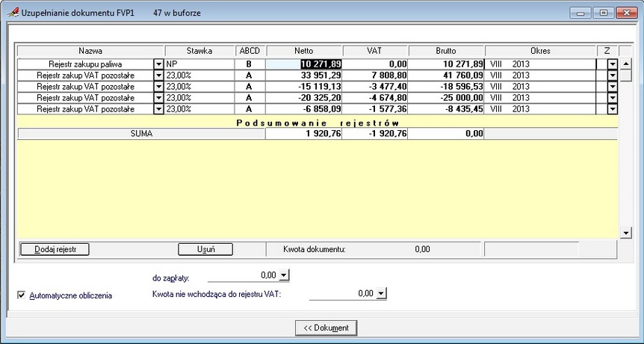Expand 'Kwota nie wchodząca do rejestru VAT' dropdown
Viewport: 644px width, 344px height.
click(382, 293)
